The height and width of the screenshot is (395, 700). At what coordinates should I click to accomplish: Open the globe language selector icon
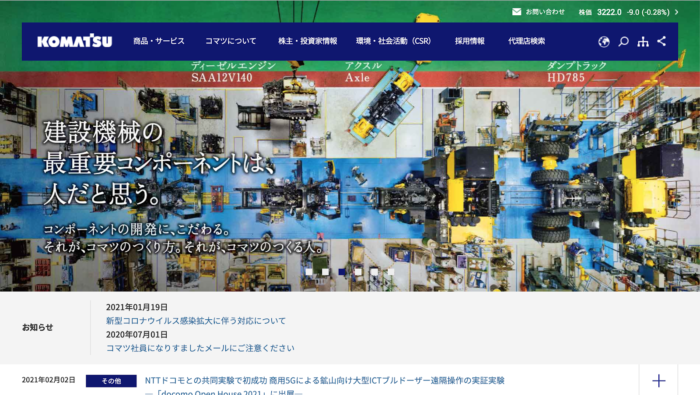pos(604,42)
